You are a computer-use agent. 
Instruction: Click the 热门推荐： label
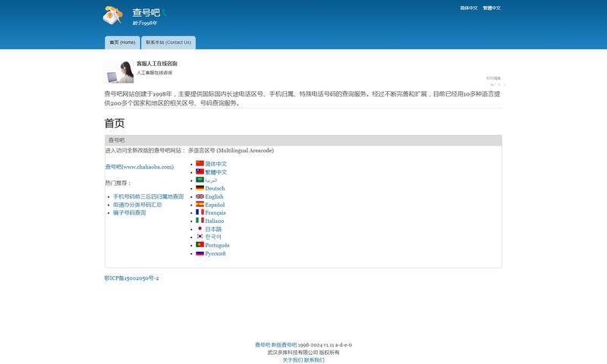click(118, 183)
